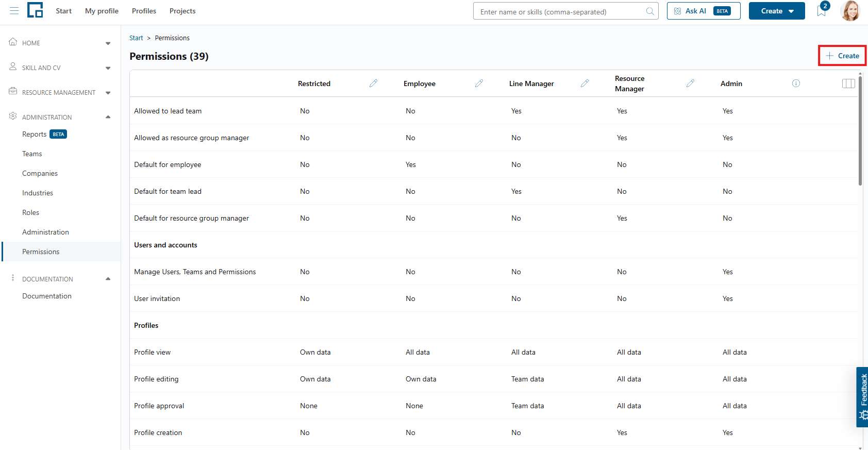Screen dimensions: 868x450
Task: Expand the RESOURCE MANAGEMENT section
Action: pos(108,93)
